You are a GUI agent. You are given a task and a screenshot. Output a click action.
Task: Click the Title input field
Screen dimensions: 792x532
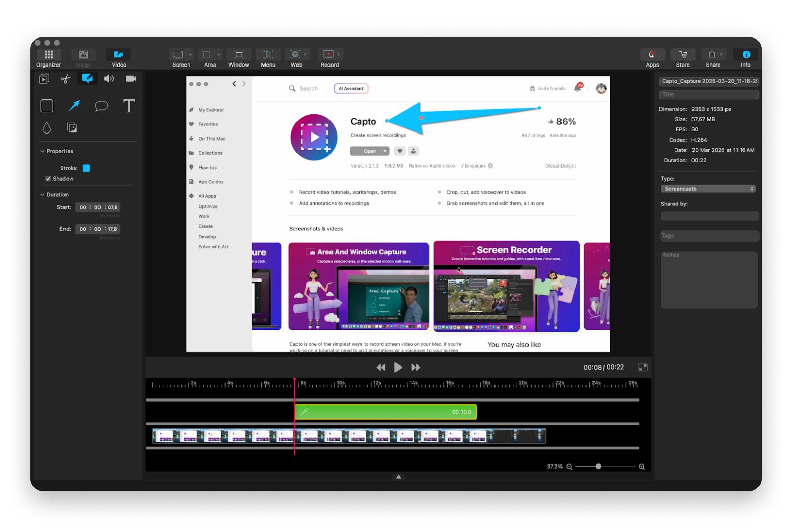click(x=709, y=95)
